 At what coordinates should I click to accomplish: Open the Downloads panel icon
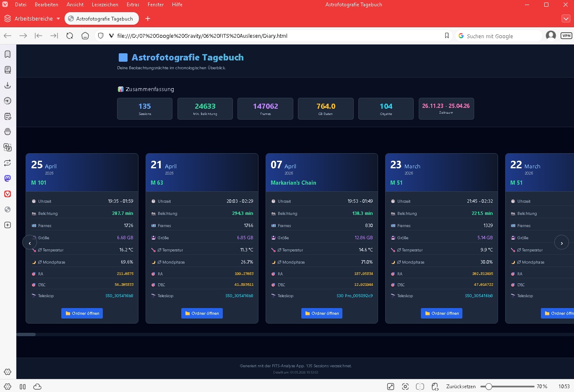coord(8,85)
